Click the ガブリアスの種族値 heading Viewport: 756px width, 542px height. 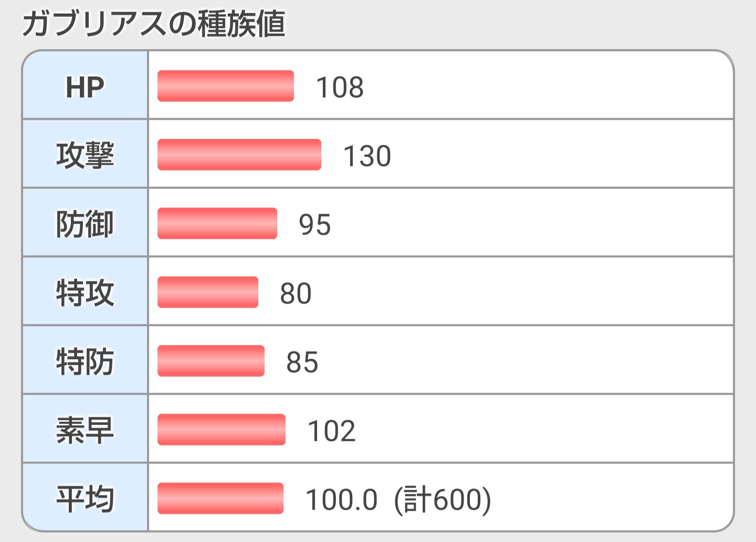coord(153,24)
